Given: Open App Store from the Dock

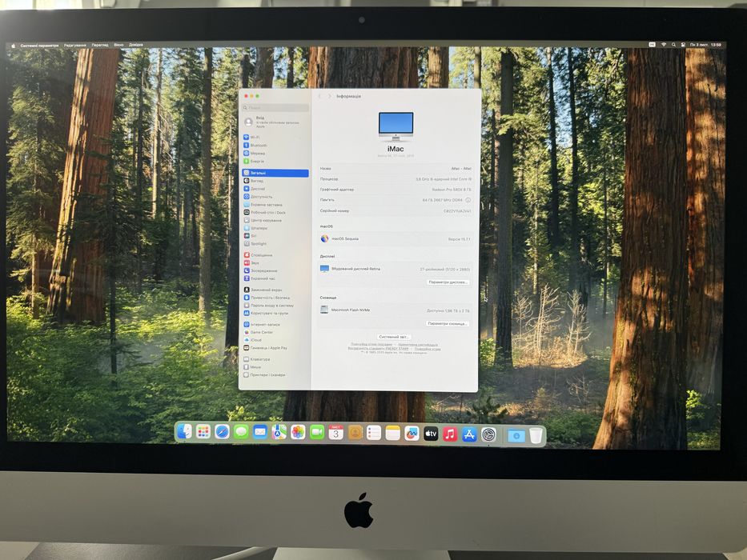Looking at the screenshot, I should (469, 434).
